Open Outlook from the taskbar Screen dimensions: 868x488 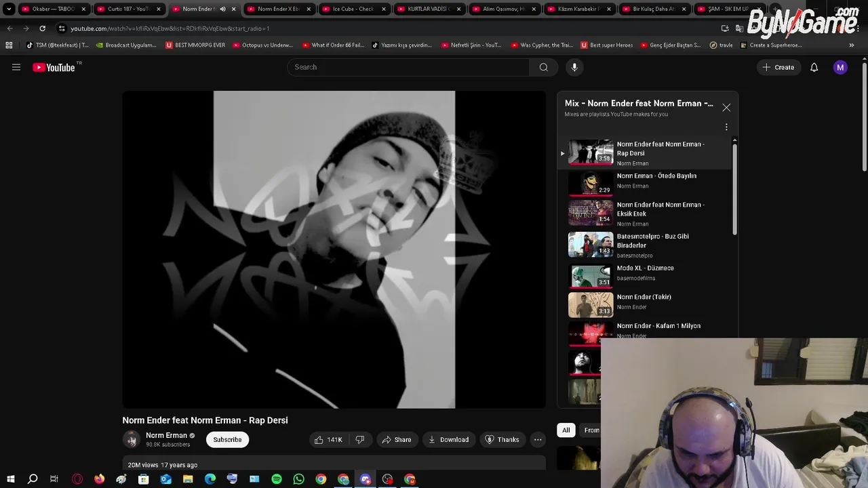[x=166, y=479]
